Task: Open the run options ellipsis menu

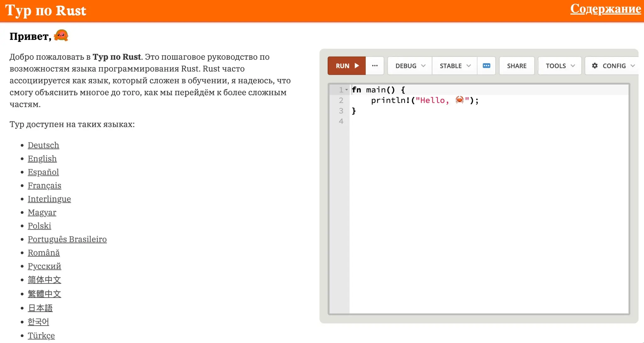Action: 375,66
